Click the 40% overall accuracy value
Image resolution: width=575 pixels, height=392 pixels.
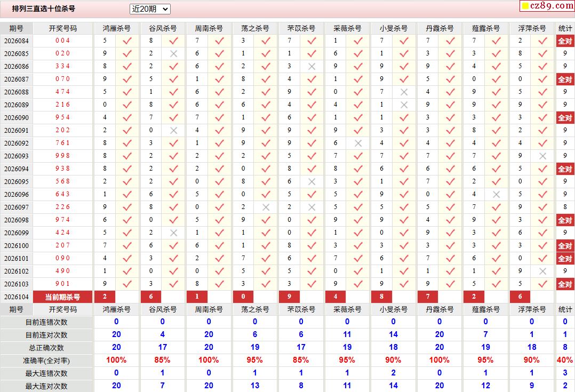click(x=565, y=360)
